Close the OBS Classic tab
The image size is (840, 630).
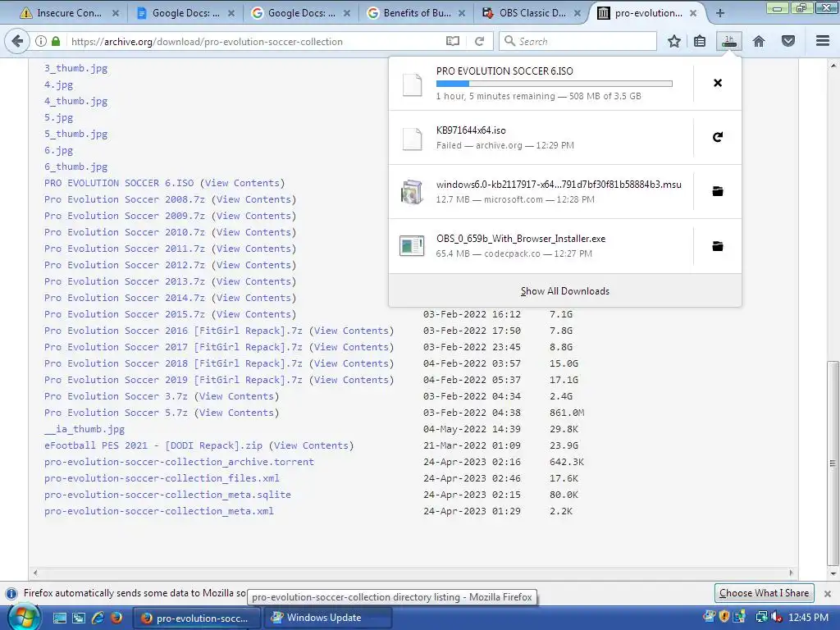click(x=577, y=13)
